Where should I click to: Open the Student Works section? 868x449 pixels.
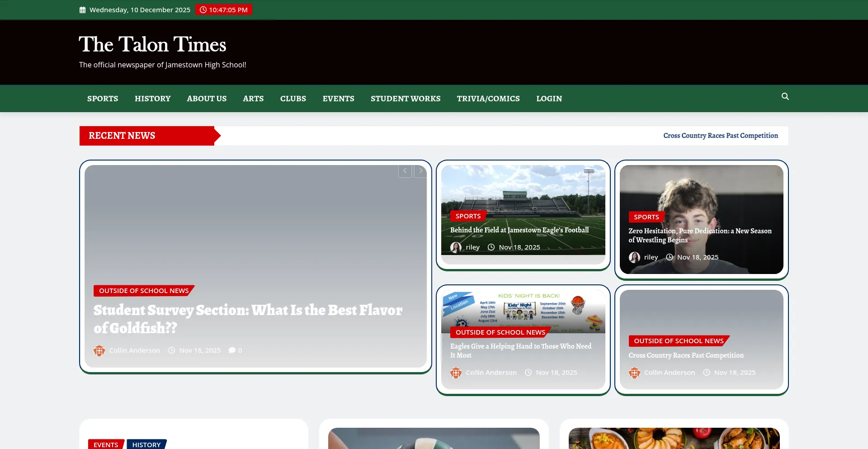click(405, 99)
